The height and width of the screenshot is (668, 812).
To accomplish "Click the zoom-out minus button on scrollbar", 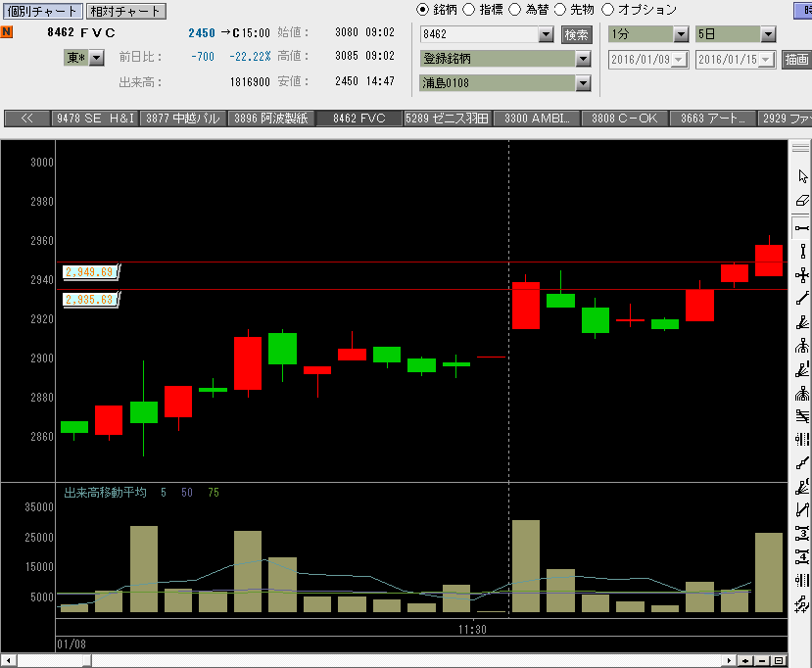I will click(x=762, y=661).
